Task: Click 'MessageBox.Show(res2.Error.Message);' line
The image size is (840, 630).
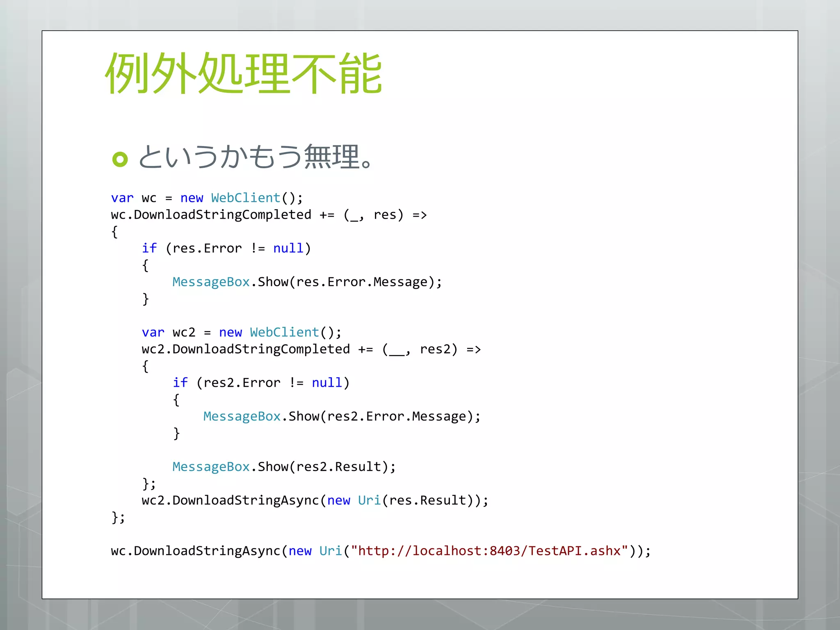Action: point(342,416)
